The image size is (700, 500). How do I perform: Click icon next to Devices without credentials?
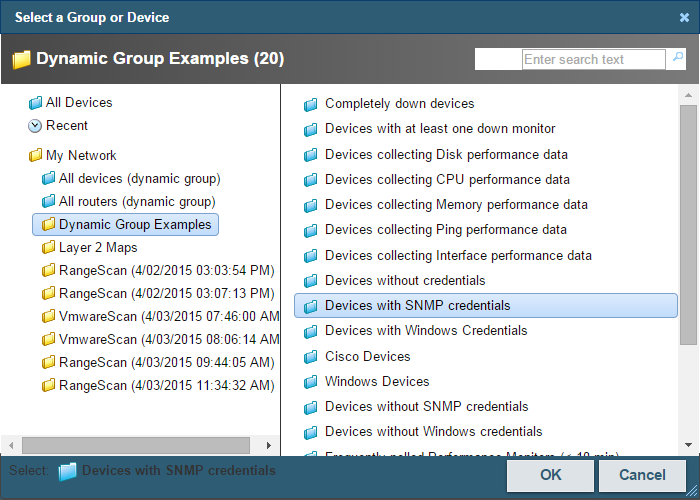(310, 281)
